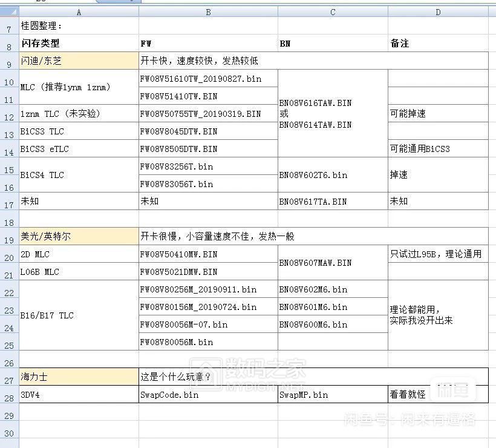Image resolution: width=496 pixels, height=448 pixels.
Task: Click cell SwapCode.bin
Action: point(208,395)
